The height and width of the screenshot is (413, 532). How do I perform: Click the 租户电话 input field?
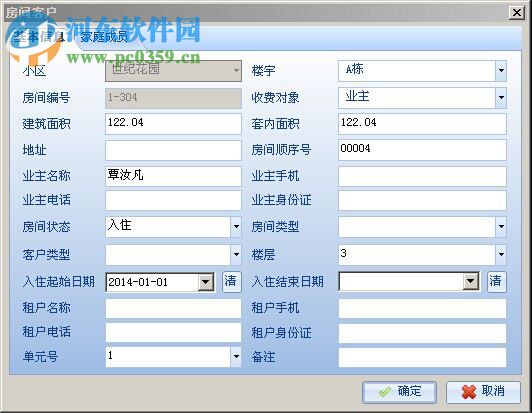click(x=173, y=332)
